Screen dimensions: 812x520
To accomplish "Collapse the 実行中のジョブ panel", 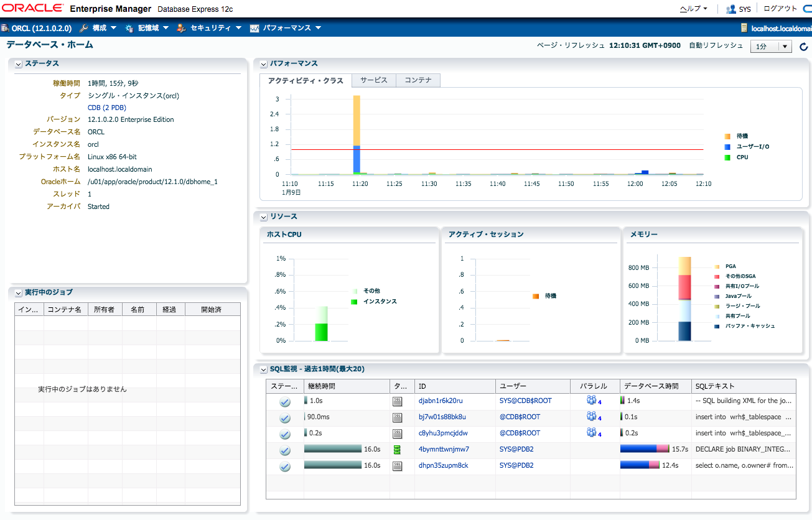I will click(x=18, y=293).
